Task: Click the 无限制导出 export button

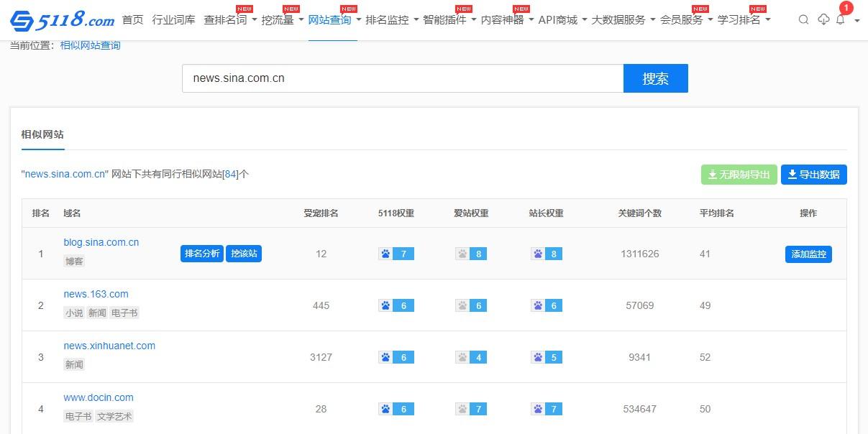Action: click(x=739, y=175)
